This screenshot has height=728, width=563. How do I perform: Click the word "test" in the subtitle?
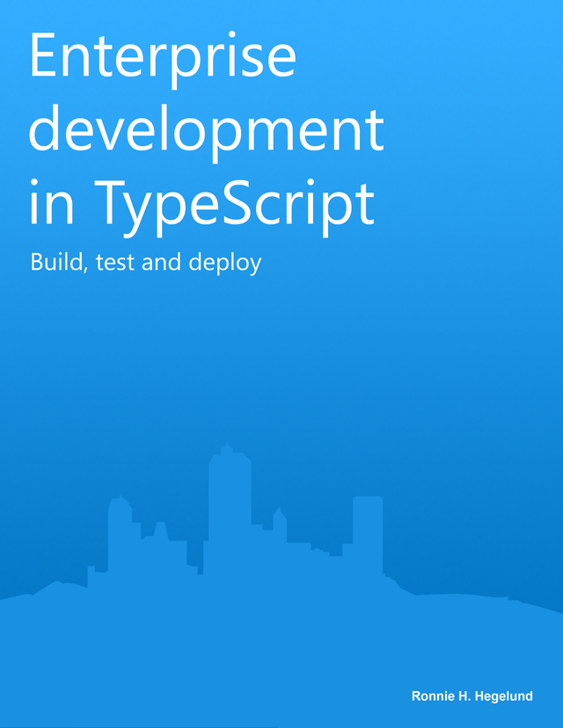coord(115,262)
